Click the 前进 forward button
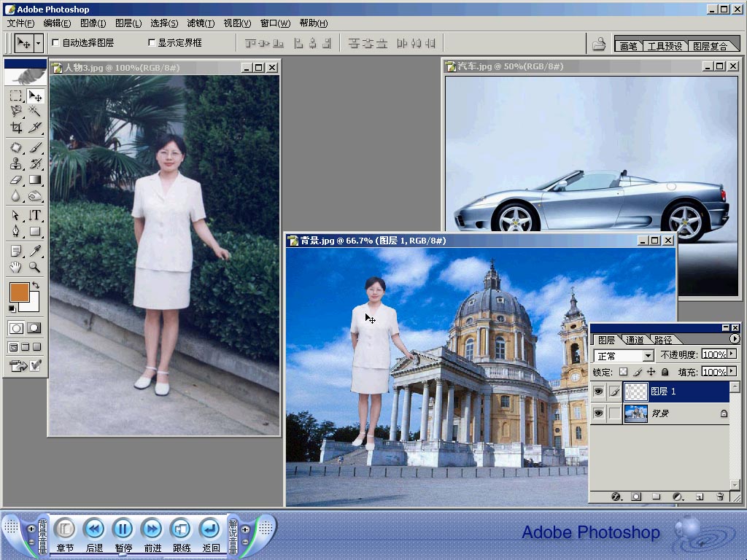This screenshot has width=747, height=560. (152, 529)
